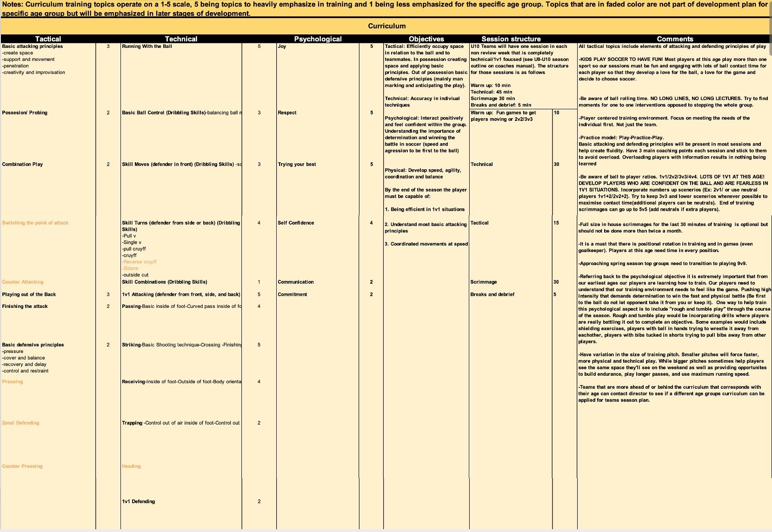Click the faded Heading technical topic
The height and width of the screenshot is (532, 772).
point(131,465)
